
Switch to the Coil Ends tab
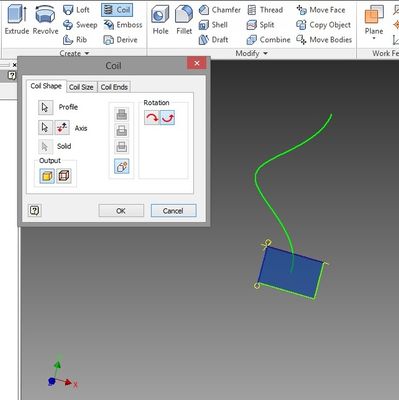point(114,87)
